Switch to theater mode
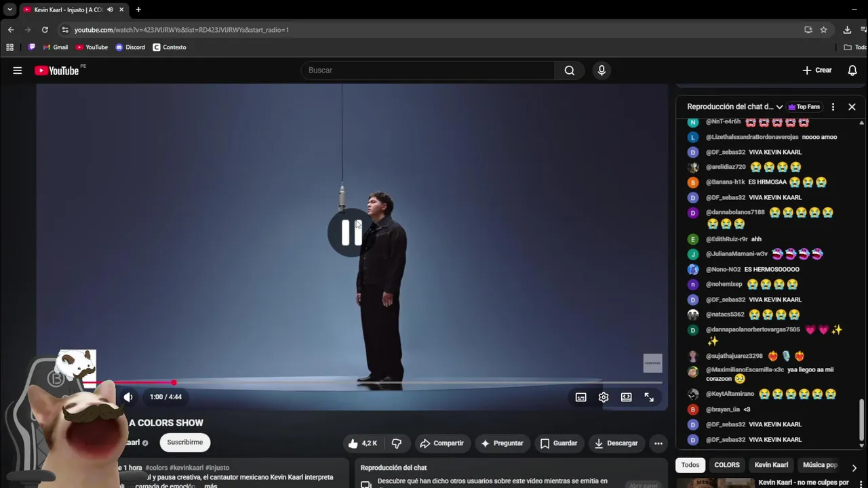Image resolution: width=868 pixels, height=488 pixels. coord(627,397)
